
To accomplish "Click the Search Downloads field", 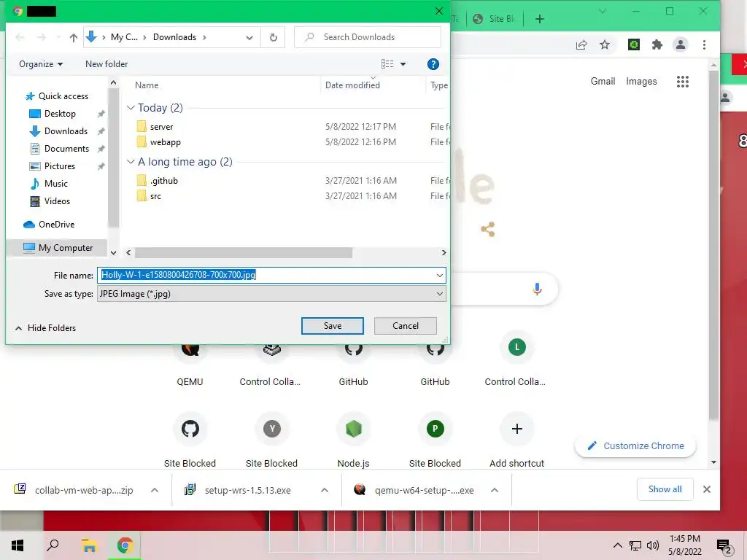I will click(368, 37).
